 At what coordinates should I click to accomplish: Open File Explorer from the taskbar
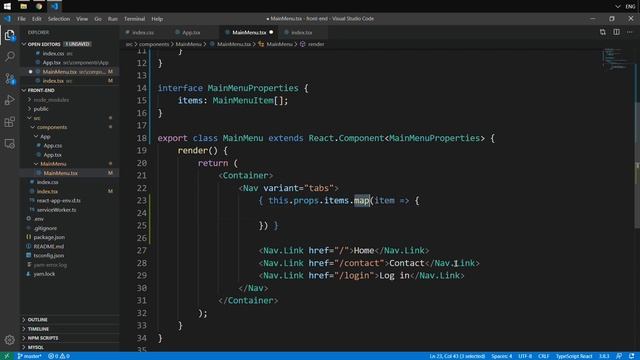24,6
